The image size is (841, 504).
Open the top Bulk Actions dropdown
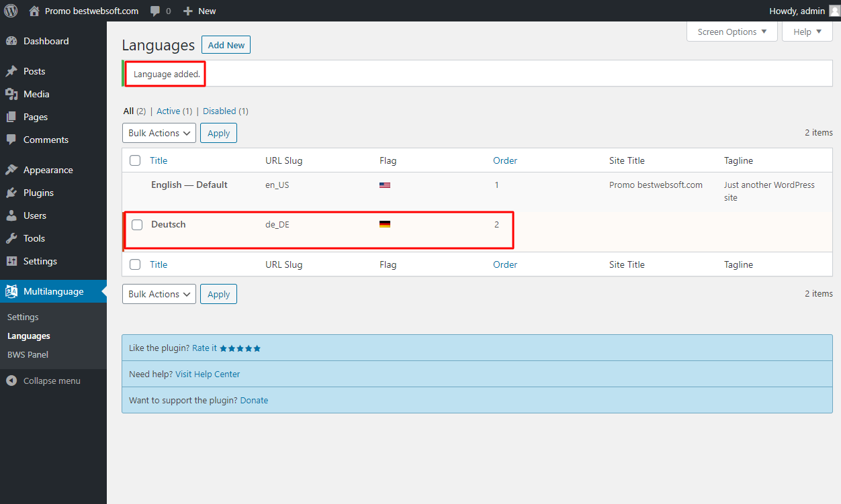pos(159,133)
